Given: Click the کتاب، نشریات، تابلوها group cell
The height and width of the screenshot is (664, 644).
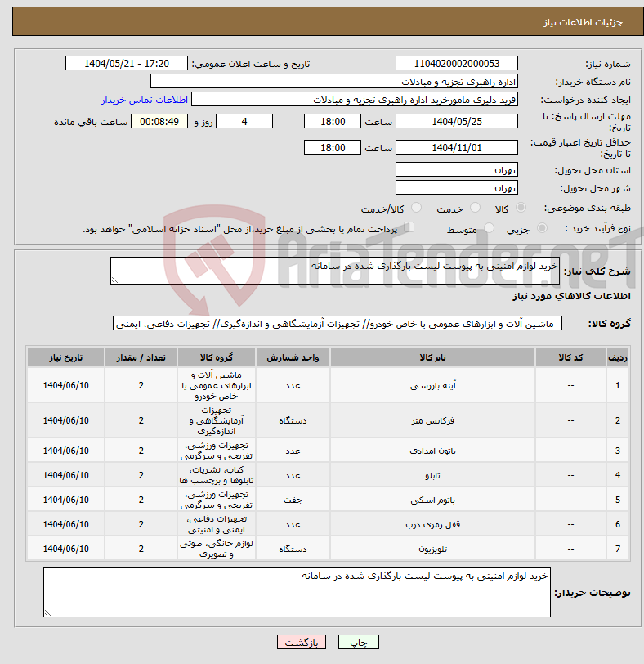Looking at the screenshot, I should coord(217,475).
